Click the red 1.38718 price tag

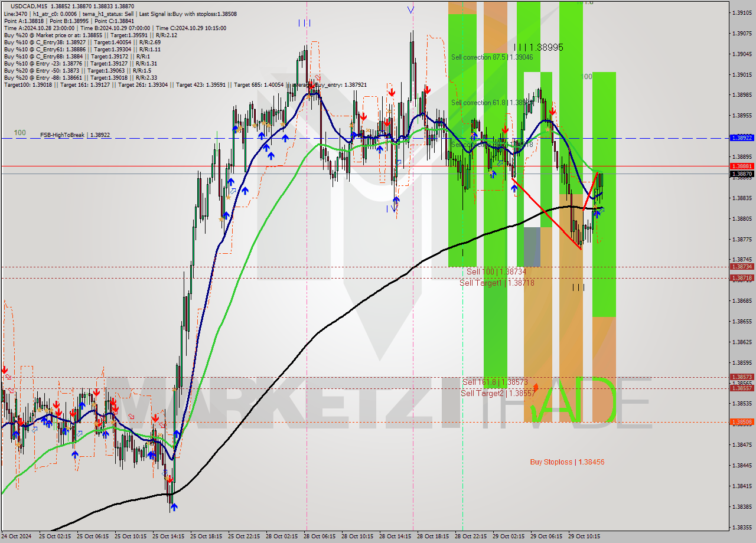pyautogui.click(x=742, y=277)
